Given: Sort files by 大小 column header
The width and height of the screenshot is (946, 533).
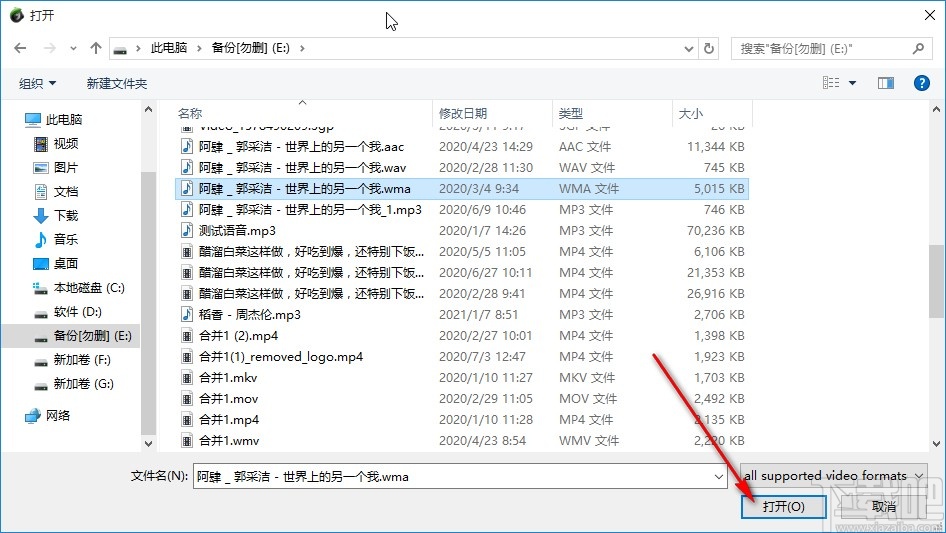Looking at the screenshot, I should tap(691, 113).
